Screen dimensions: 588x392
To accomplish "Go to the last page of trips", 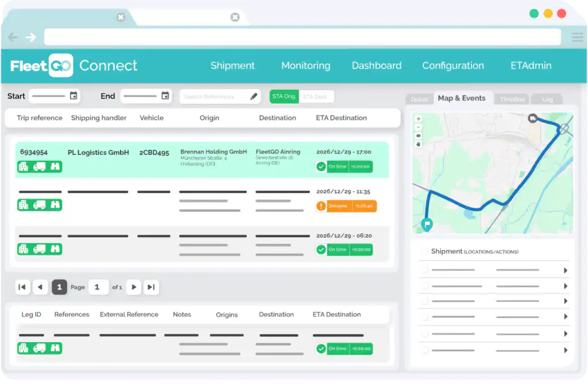I will click(x=151, y=287).
